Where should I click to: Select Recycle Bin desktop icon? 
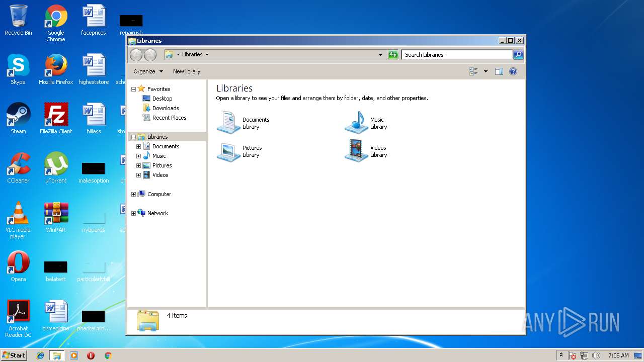pyautogui.click(x=18, y=20)
